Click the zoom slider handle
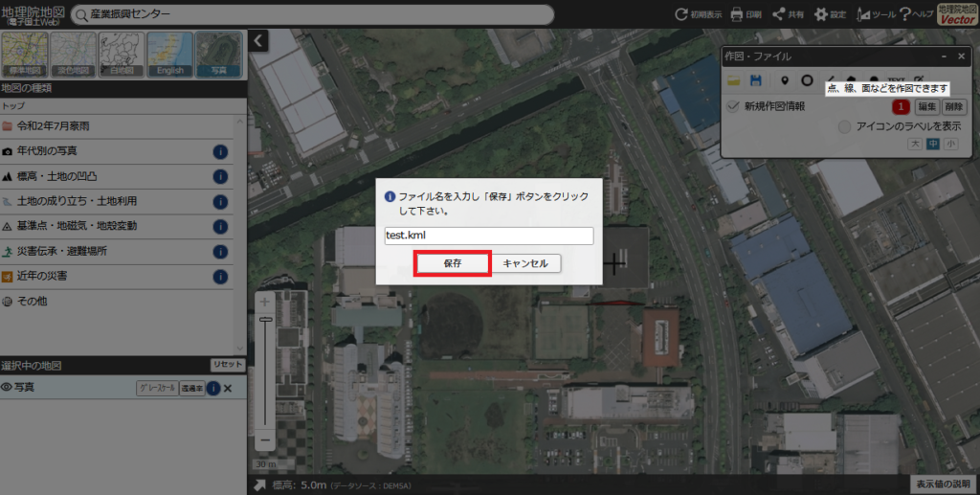Viewport: 980px width, 495px height. (266, 320)
